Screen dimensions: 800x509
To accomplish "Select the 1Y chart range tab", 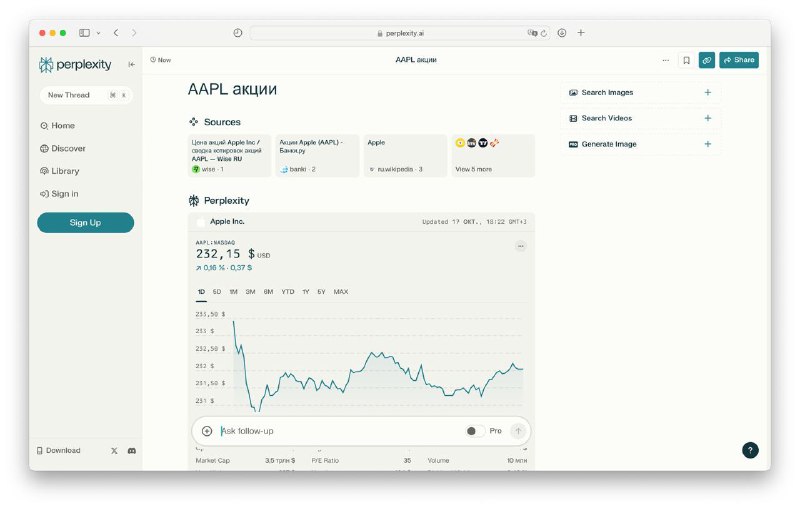I will (x=306, y=292).
